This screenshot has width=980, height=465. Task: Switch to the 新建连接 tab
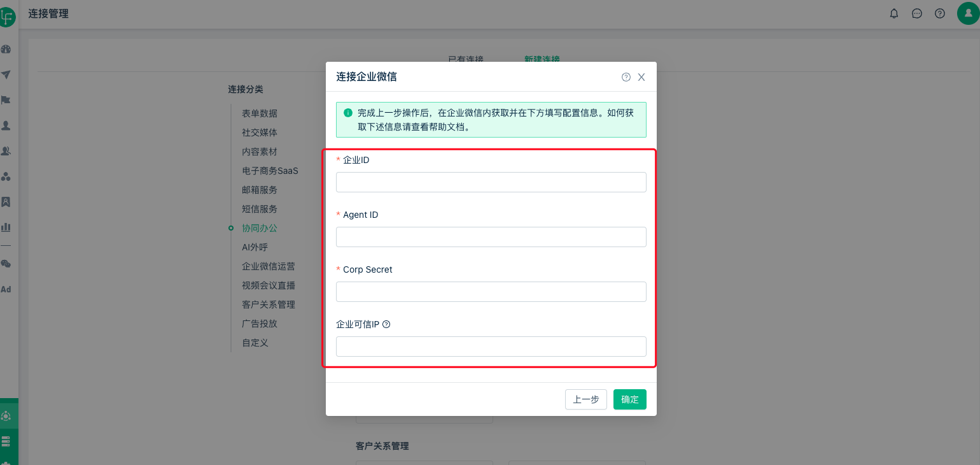point(542,59)
